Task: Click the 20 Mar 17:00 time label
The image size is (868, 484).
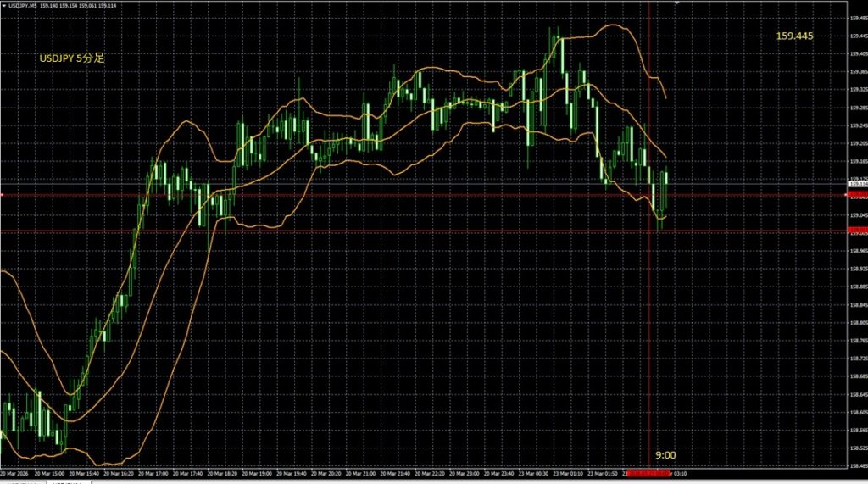Action: pos(153,474)
